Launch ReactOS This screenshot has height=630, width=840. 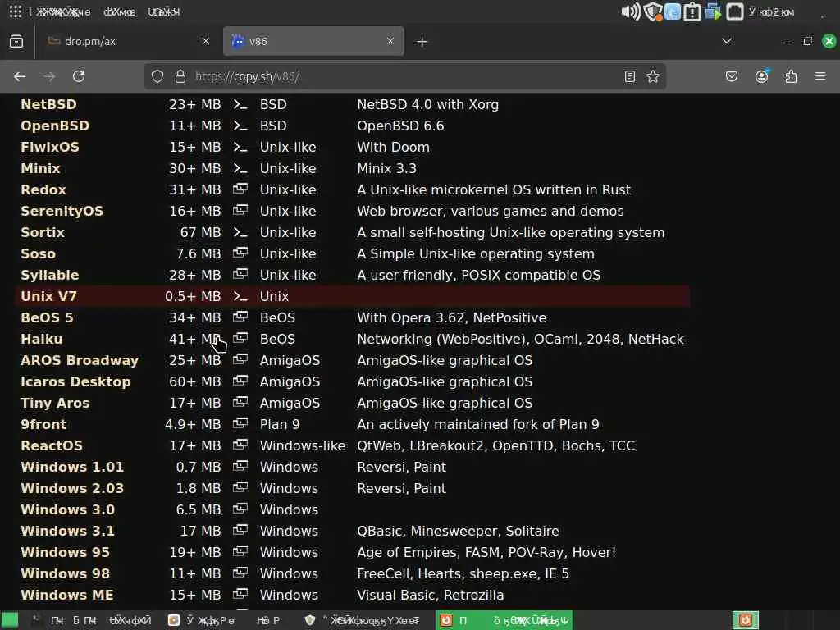pos(52,445)
